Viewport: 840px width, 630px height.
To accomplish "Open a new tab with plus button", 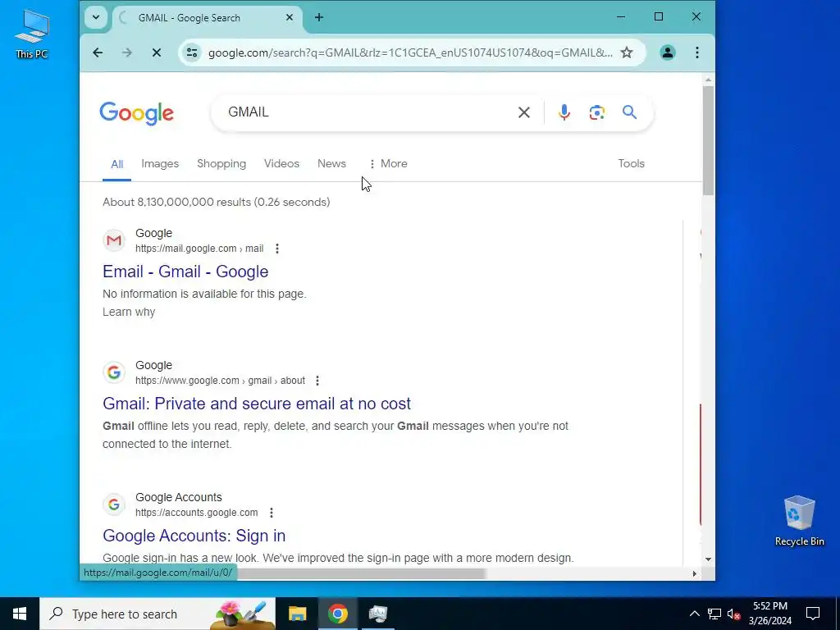I will click(x=319, y=18).
